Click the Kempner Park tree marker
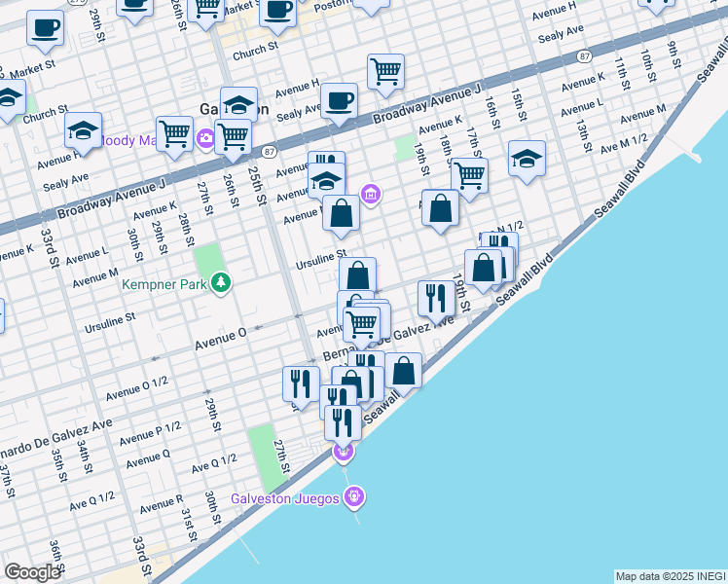This screenshot has width=728, height=584. pyautogui.click(x=221, y=282)
